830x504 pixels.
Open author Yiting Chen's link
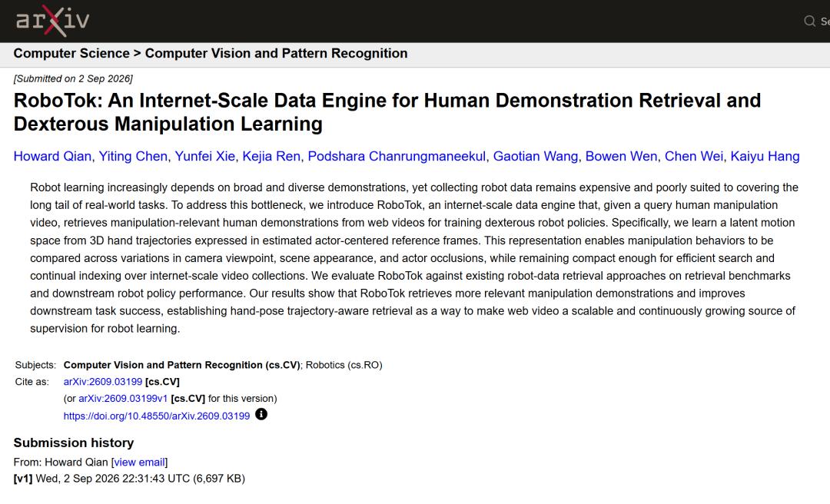click(133, 156)
